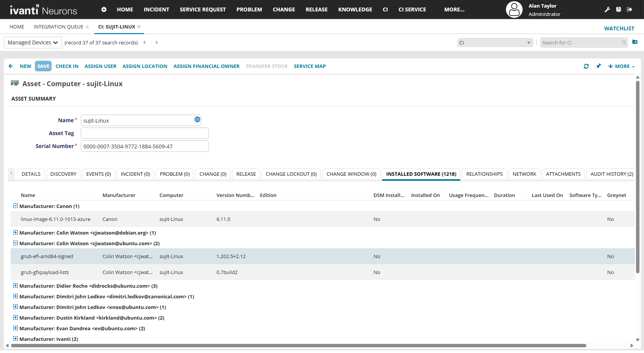644x353 pixels.
Task: Click into the Asset Tag field
Action: (x=145, y=133)
